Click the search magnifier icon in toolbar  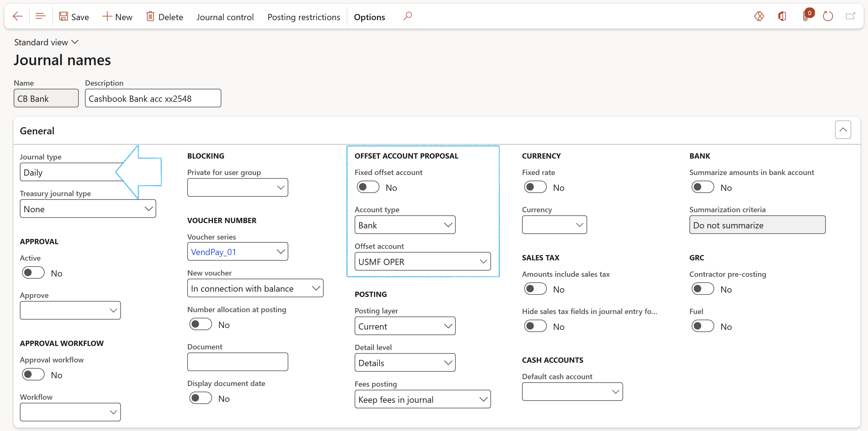[407, 16]
